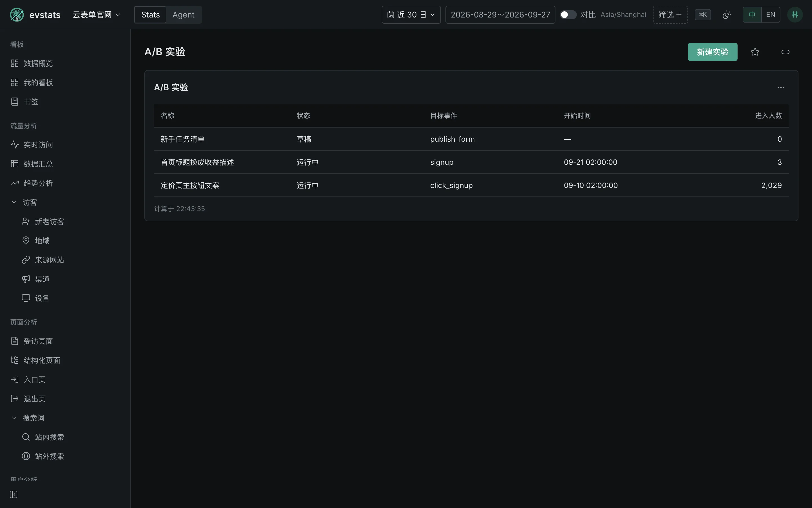This screenshot has height=508, width=812.
Task: Open 渠道 channels report
Action: click(x=71, y=279)
